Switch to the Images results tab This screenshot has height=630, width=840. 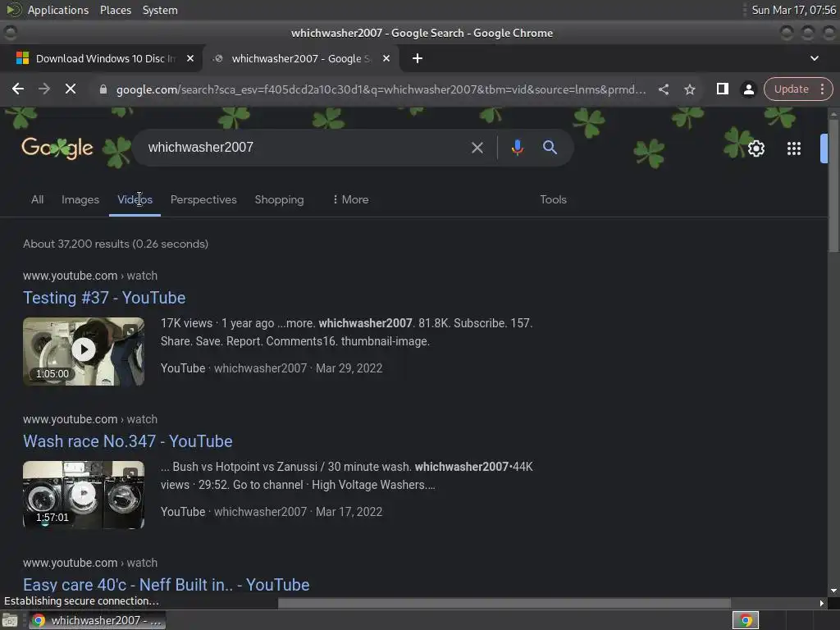[x=80, y=199]
